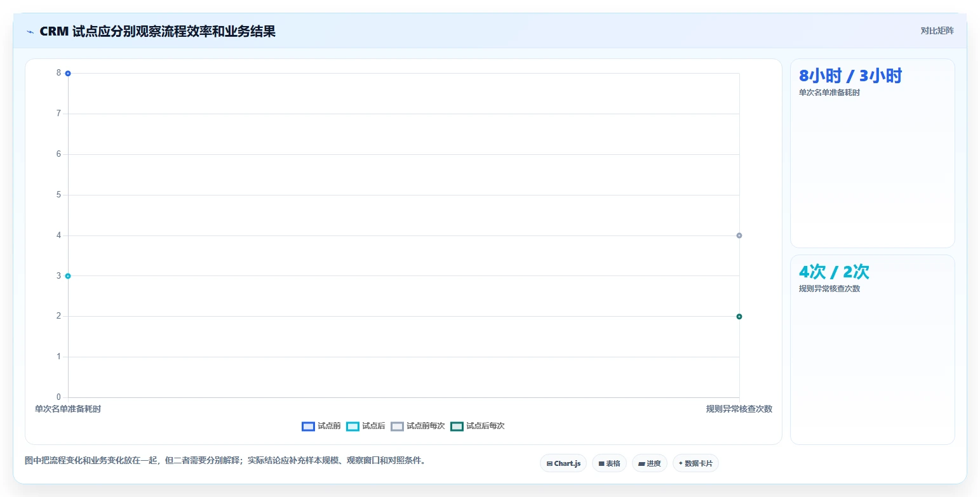Open the 8小时 / 3小时 stat card
The height and width of the screenshot is (497, 980).
coord(872,153)
